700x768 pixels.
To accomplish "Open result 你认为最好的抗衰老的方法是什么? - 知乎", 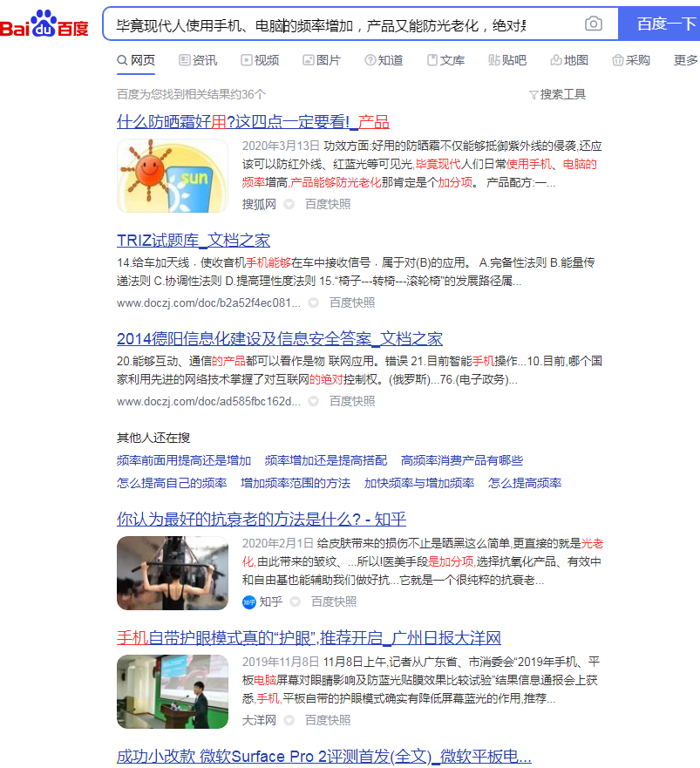I will (262, 520).
